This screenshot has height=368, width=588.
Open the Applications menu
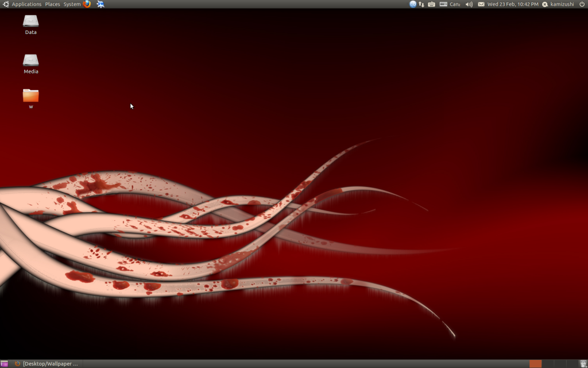[26, 4]
